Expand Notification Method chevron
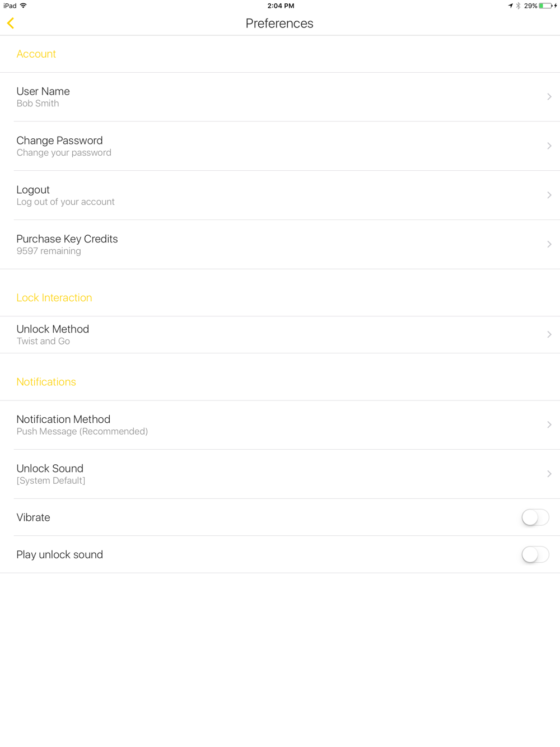This screenshot has height=747, width=560. [x=549, y=425]
